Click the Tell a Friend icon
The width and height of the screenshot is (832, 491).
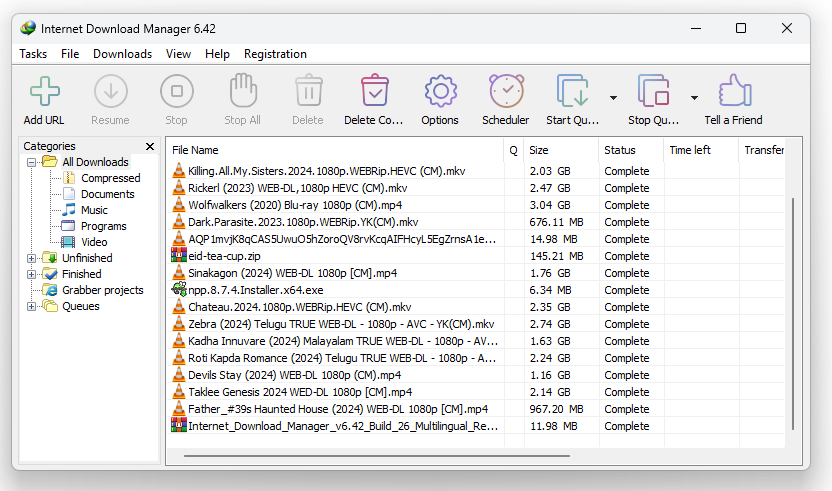pos(735,90)
